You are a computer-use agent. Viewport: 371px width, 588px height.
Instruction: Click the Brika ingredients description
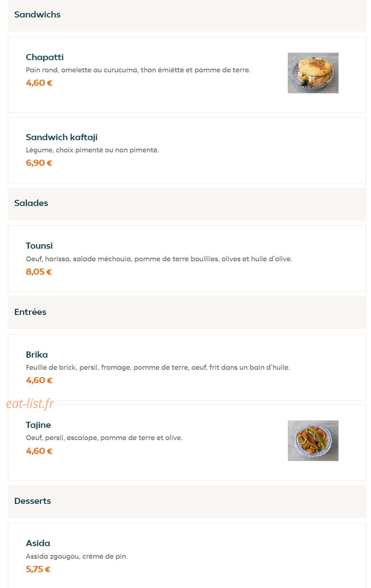(158, 367)
